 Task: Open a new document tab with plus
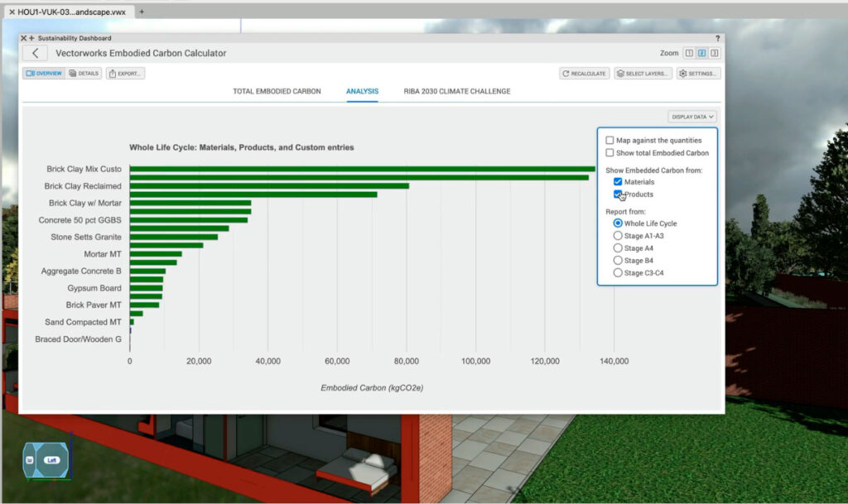pyautogui.click(x=142, y=12)
